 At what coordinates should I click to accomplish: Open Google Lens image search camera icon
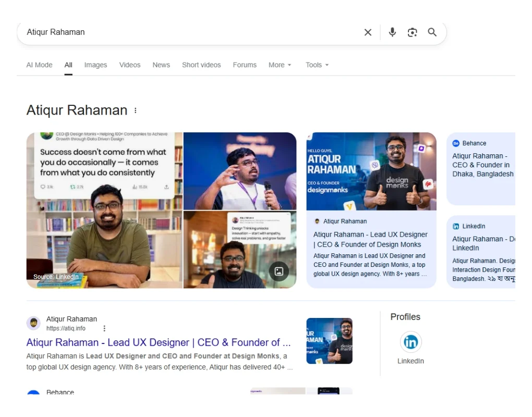click(412, 32)
